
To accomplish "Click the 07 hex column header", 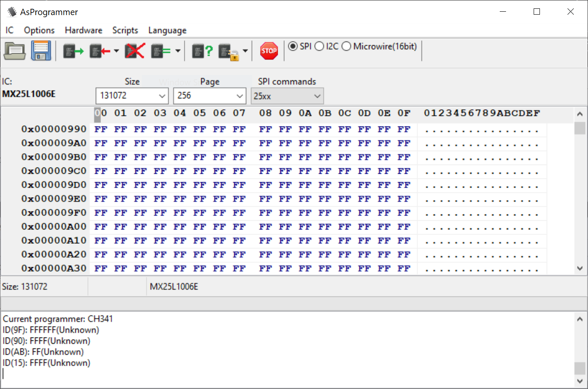I will click(239, 113).
